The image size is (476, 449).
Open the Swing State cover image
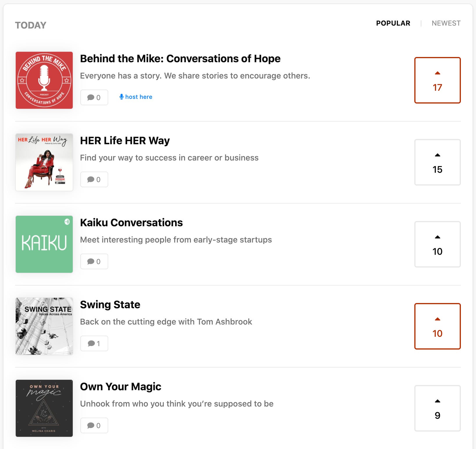coord(44,326)
